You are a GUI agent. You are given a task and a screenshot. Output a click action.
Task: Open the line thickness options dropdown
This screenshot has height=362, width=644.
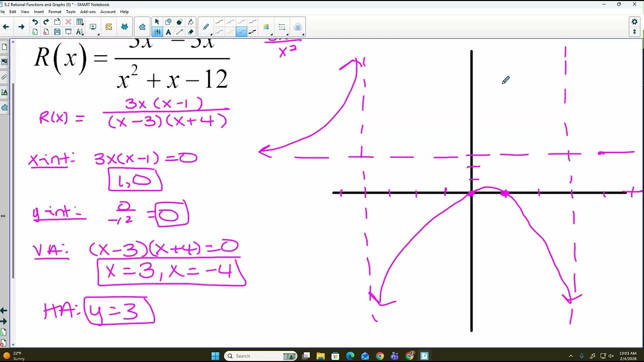pos(282,27)
